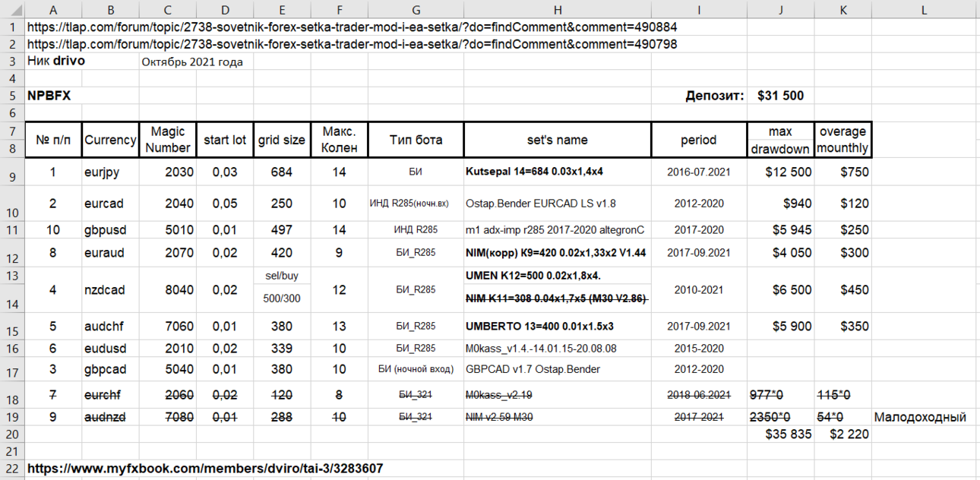Open the myfxbook dviro tai-3 link
This screenshot has height=480, width=980.
pyautogui.click(x=205, y=469)
